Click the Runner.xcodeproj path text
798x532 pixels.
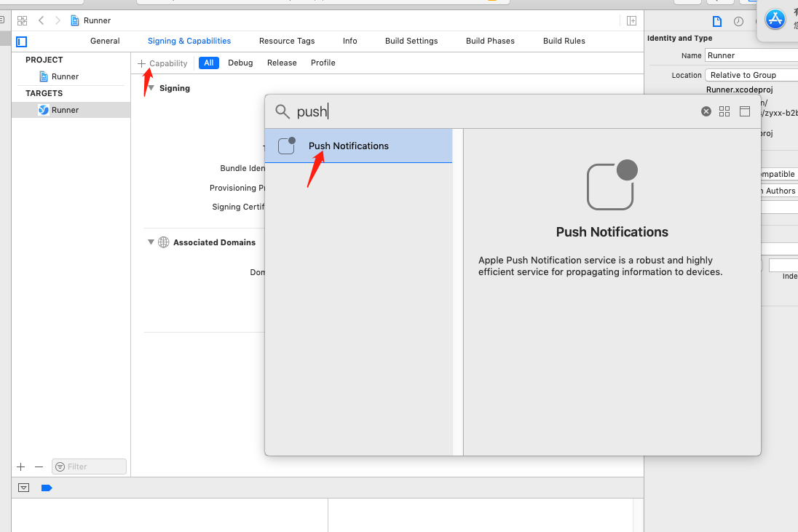[x=740, y=90]
